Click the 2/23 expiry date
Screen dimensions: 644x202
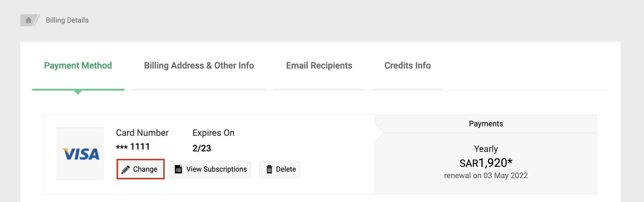click(x=202, y=148)
